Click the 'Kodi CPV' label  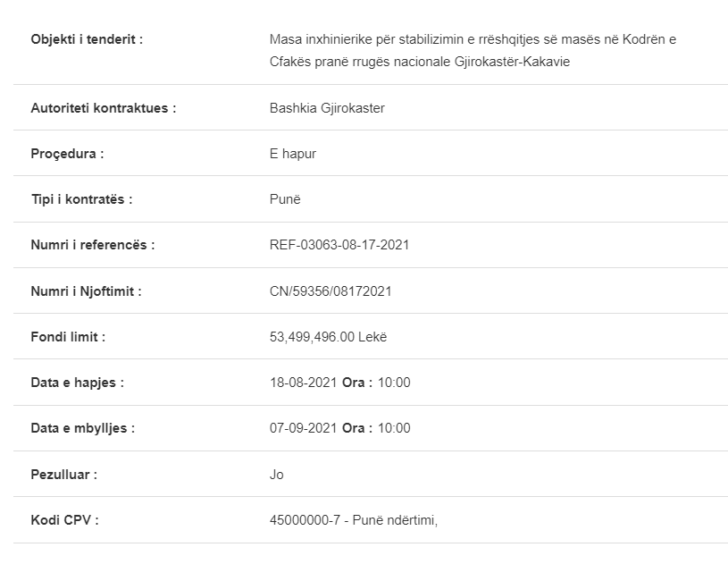click(64, 519)
